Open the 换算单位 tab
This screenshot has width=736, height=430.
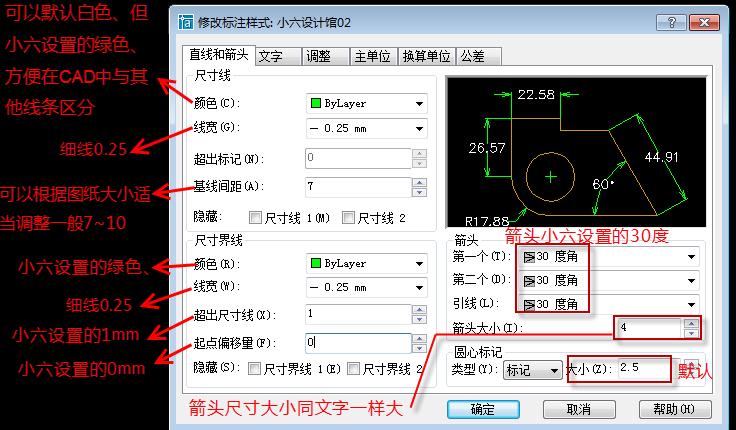point(427,56)
